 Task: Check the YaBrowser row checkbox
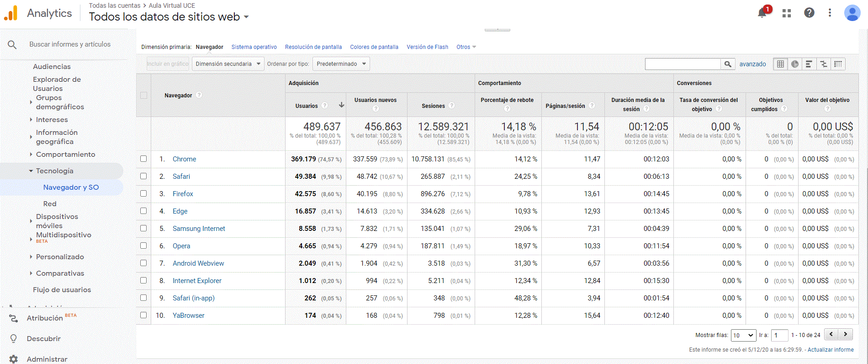[x=143, y=315]
